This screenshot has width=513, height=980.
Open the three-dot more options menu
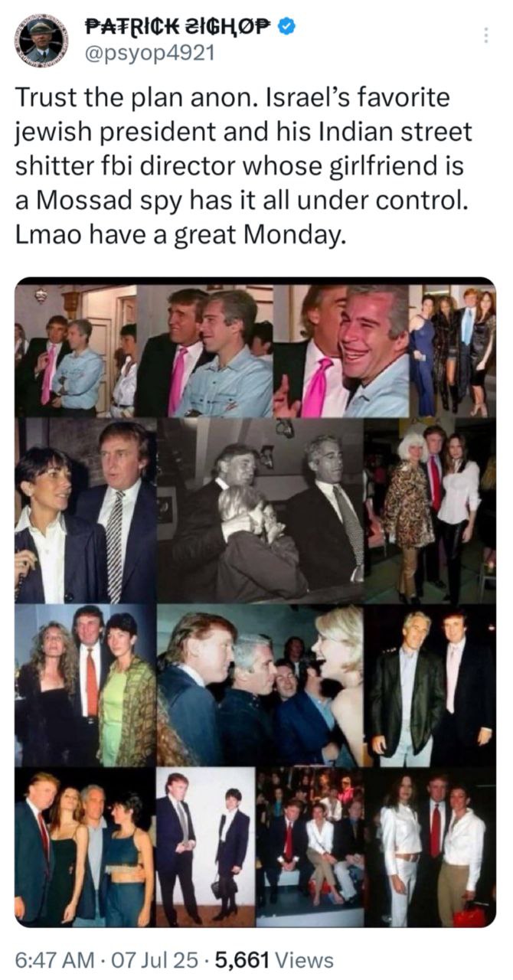pos(485,34)
